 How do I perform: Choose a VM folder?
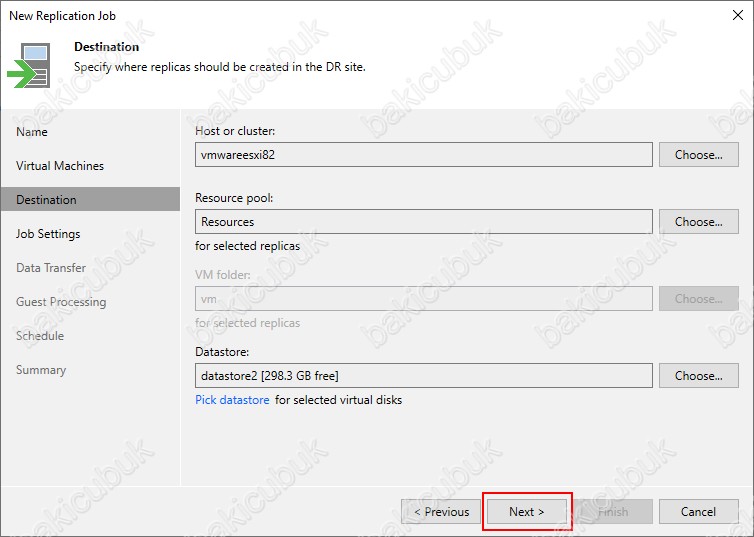coord(699,299)
